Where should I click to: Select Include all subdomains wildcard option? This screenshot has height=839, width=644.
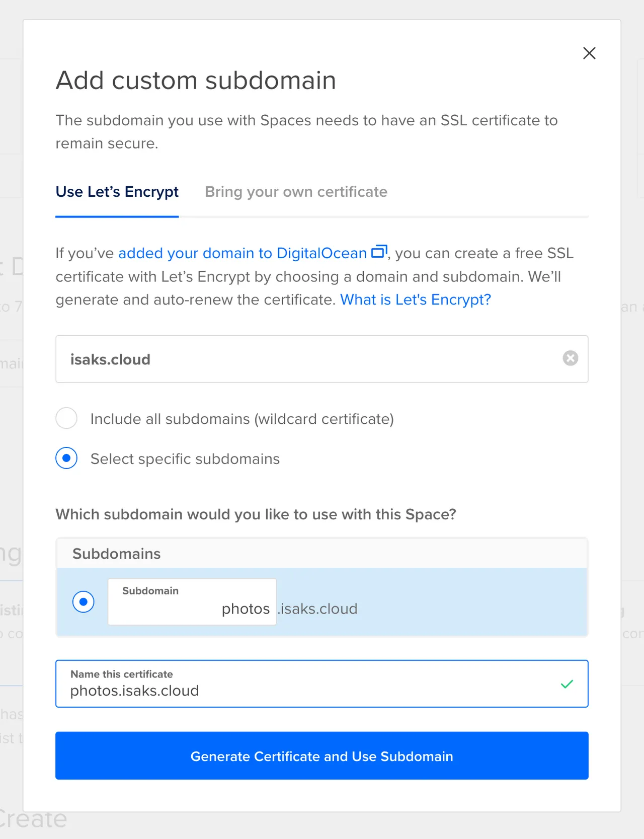tap(66, 418)
